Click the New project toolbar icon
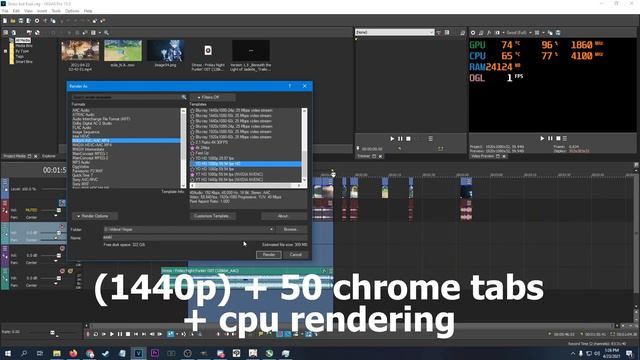640x360 pixels. click(x=5, y=20)
